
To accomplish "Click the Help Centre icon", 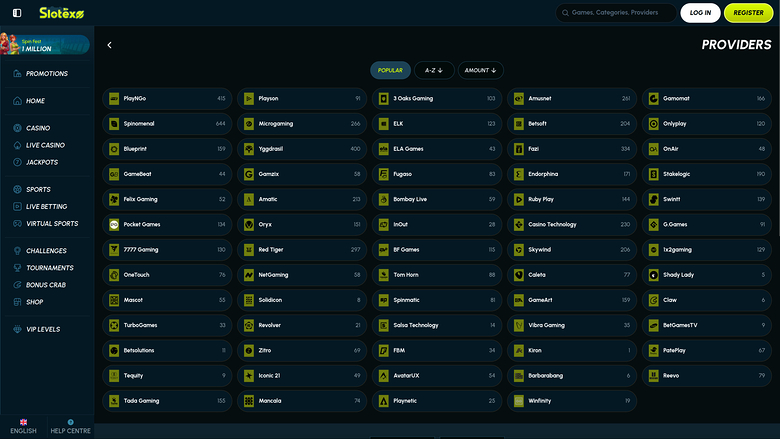I will (71, 423).
